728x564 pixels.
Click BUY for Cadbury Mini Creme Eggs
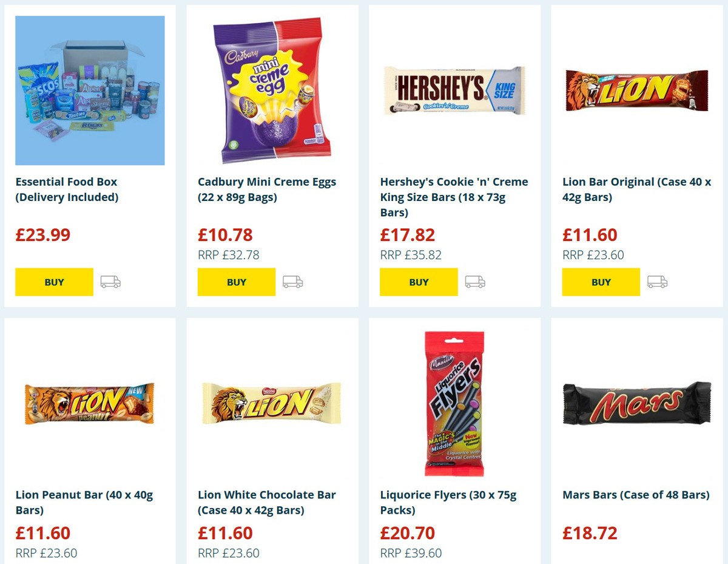pos(237,282)
